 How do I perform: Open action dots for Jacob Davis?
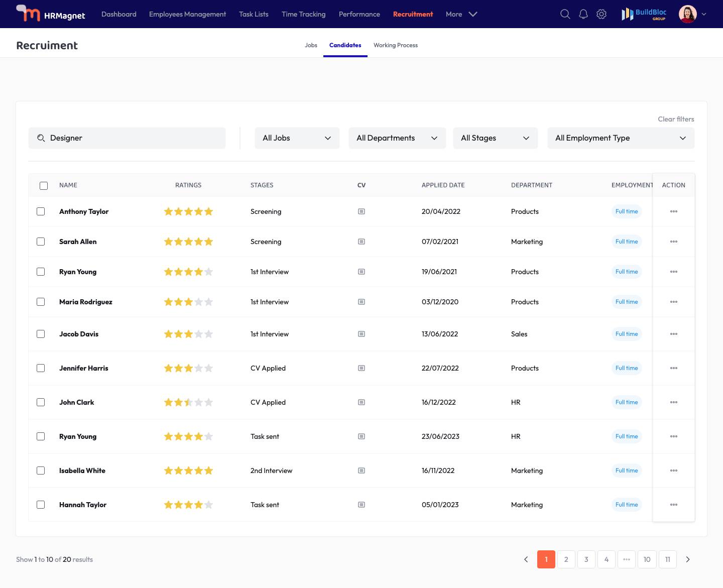[674, 334]
